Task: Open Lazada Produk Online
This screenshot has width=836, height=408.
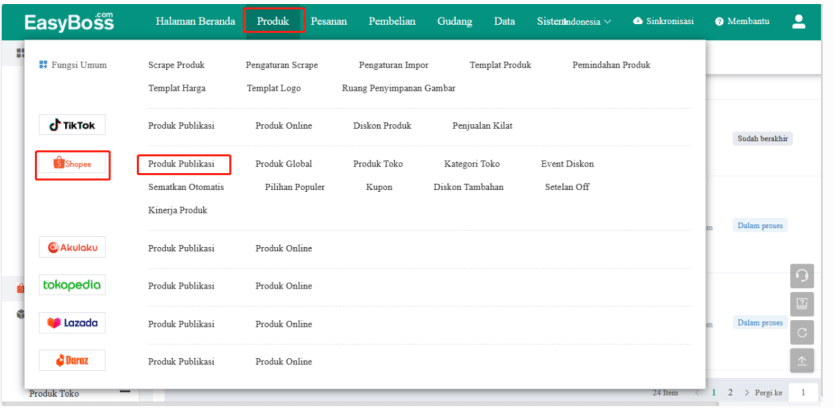Action: click(x=284, y=324)
